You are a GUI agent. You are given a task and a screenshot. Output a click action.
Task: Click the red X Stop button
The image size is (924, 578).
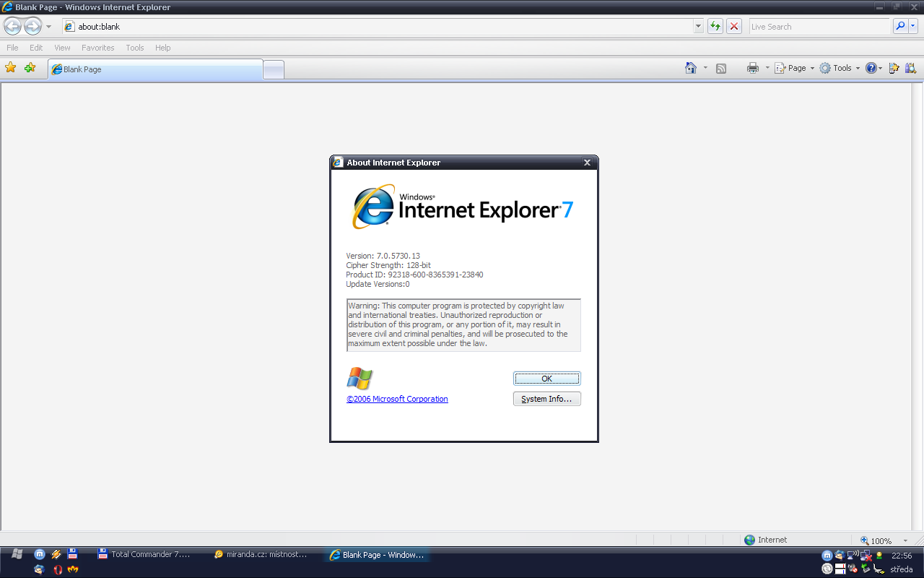point(734,27)
